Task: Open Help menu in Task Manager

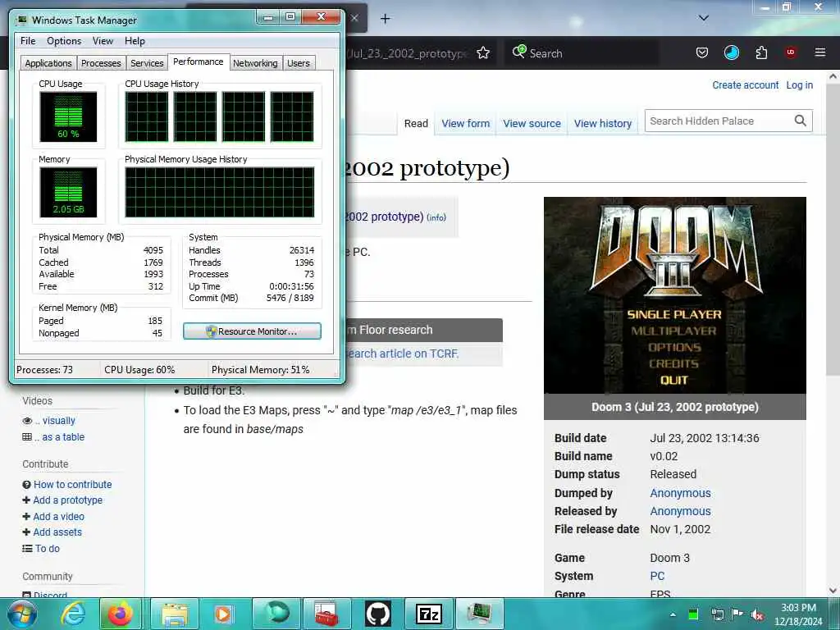Action: (135, 41)
